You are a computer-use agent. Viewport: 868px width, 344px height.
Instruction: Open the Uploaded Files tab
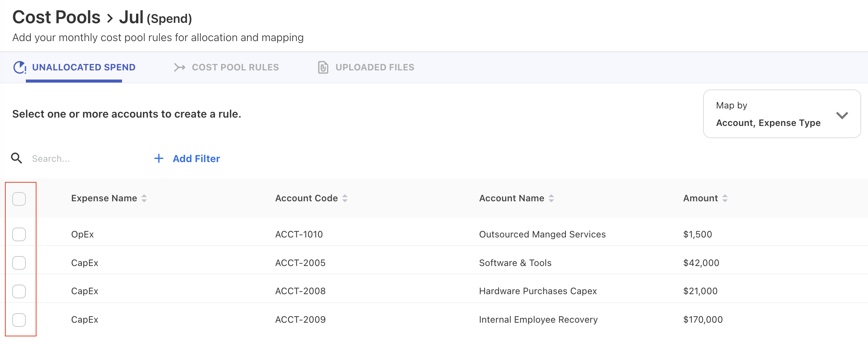point(374,67)
